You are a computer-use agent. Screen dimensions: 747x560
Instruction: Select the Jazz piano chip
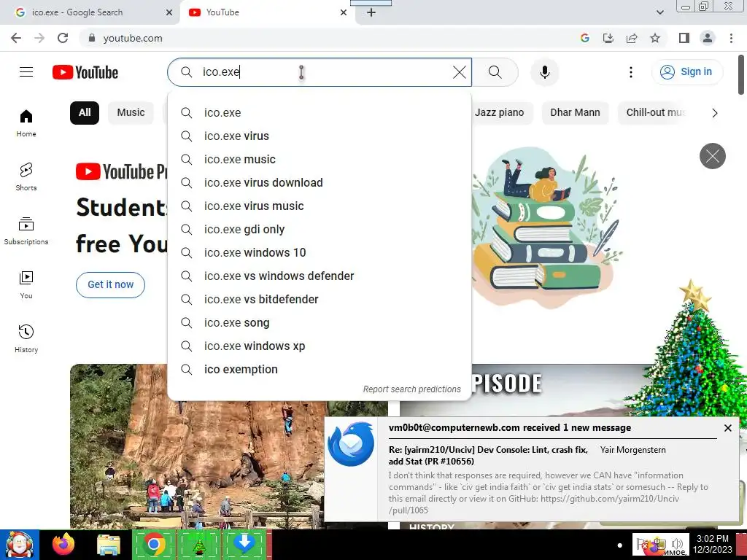pyautogui.click(x=499, y=113)
